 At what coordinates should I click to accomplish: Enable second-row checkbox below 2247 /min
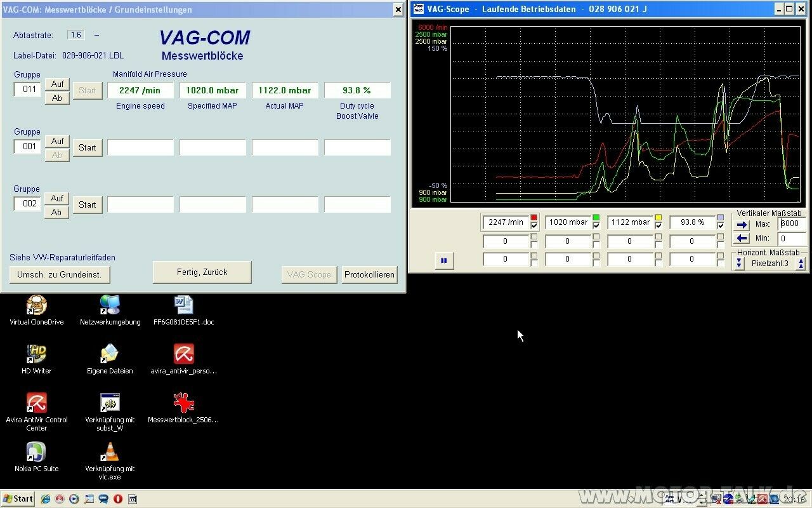click(x=534, y=245)
